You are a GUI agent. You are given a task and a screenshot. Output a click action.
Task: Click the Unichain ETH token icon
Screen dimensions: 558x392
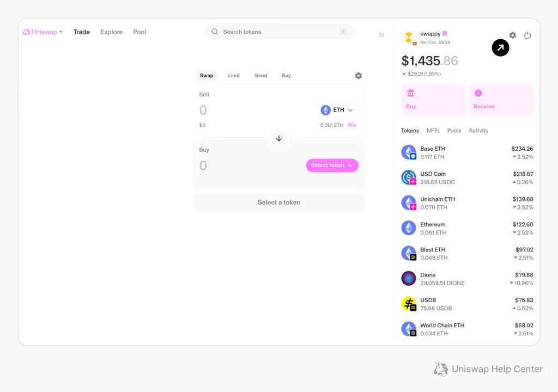409,203
